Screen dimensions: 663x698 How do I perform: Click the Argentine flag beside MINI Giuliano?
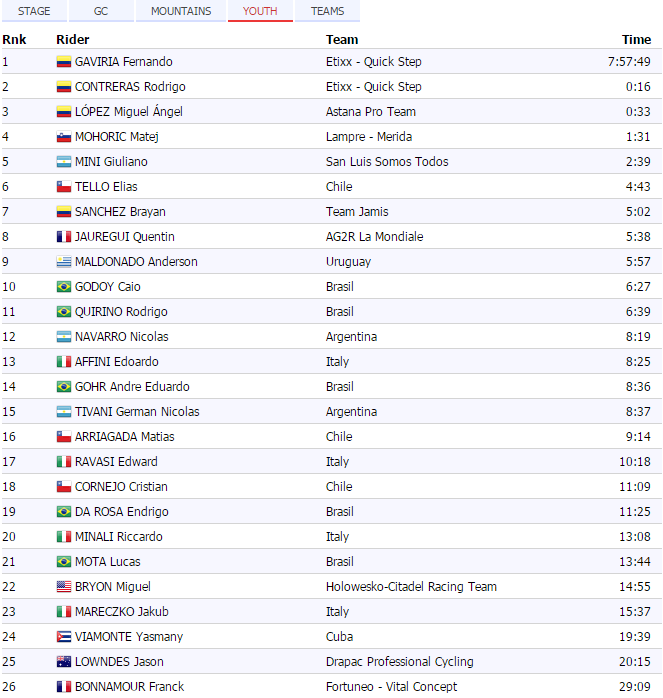click(64, 162)
